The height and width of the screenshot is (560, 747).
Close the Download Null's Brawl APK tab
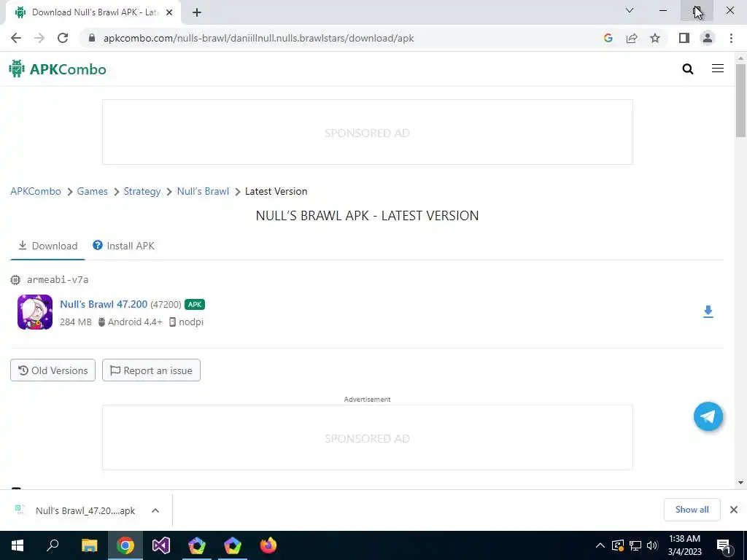click(169, 12)
